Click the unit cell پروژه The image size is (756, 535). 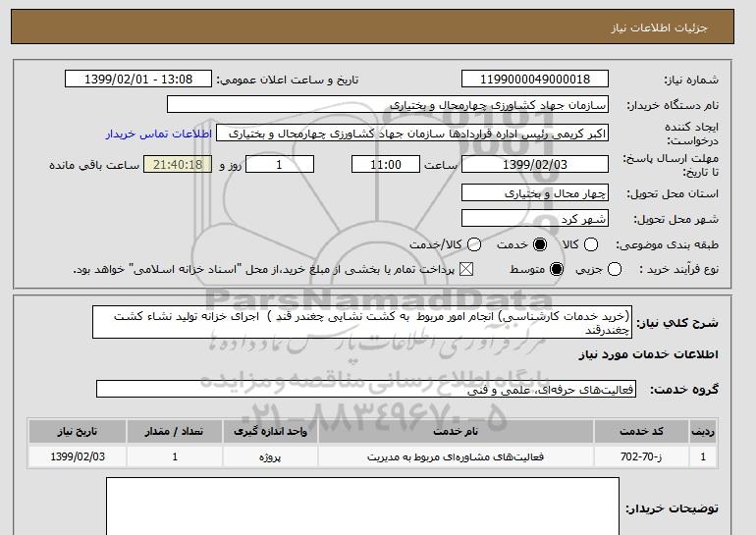click(x=270, y=456)
